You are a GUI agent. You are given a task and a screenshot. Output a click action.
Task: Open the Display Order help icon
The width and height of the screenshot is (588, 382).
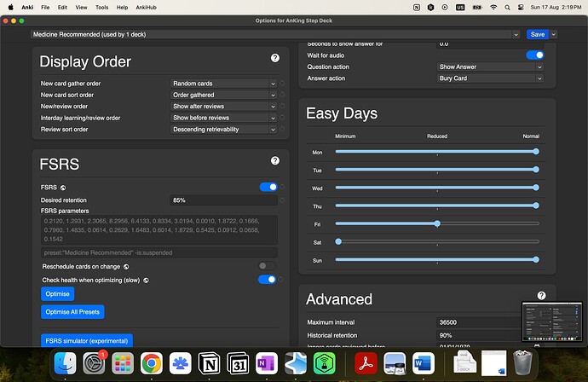tap(274, 58)
